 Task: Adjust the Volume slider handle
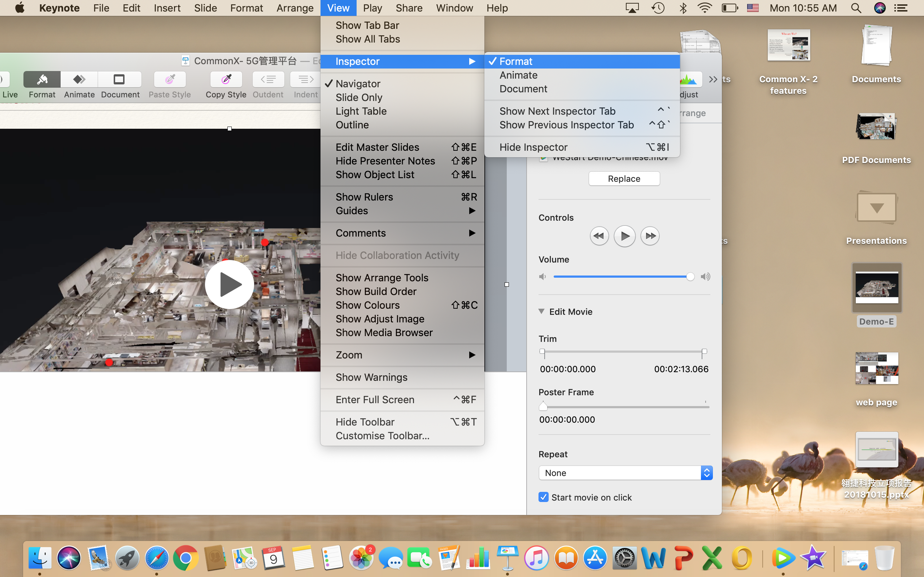click(x=690, y=277)
